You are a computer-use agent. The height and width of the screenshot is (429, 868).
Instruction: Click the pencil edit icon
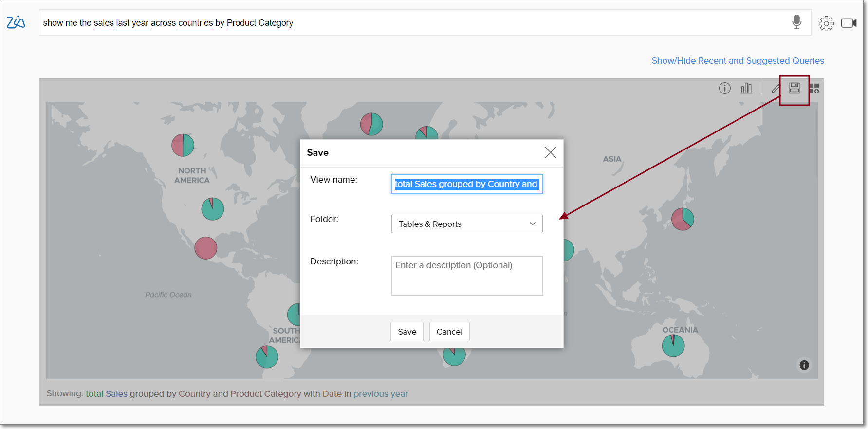(x=776, y=89)
